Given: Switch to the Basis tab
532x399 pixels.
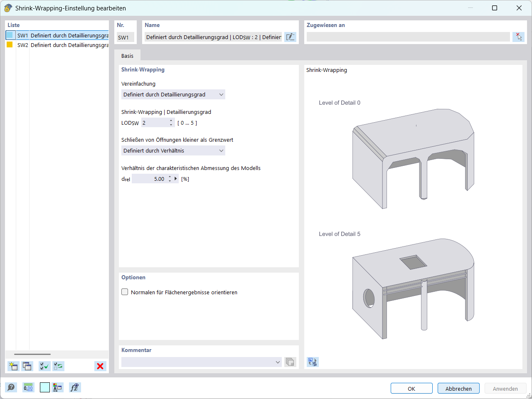Looking at the screenshot, I should click(x=128, y=55).
